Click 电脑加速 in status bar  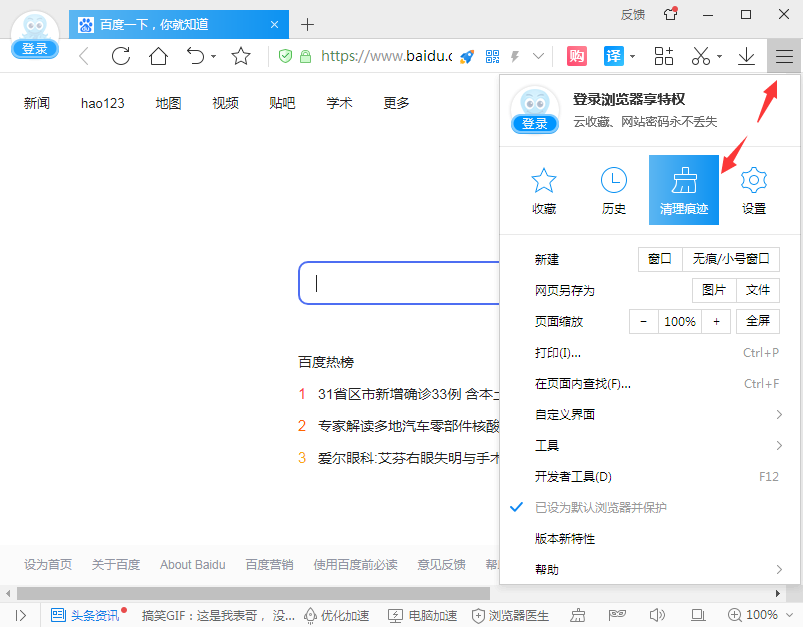[x=422, y=615]
